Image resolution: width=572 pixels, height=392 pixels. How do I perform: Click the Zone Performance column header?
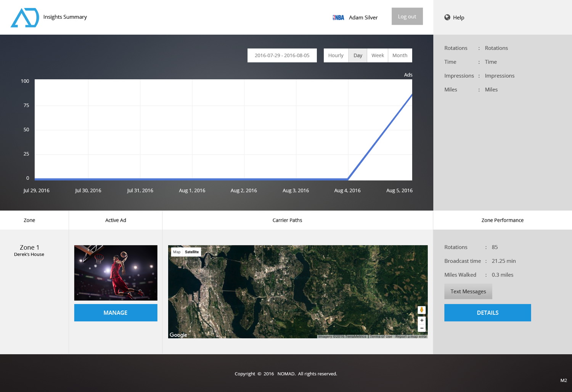point(503,220)
